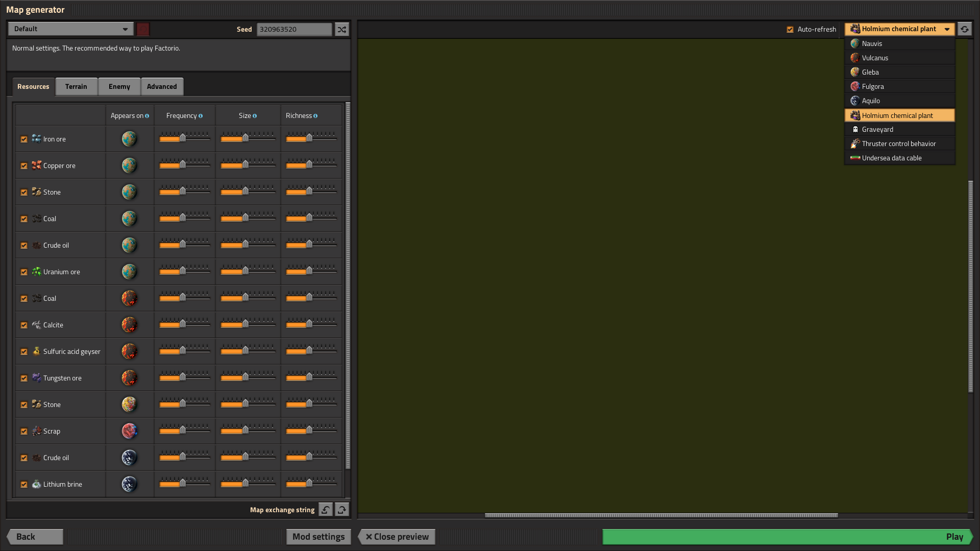Click the Frequency column info icon
Viewport: 980px width, 551px height.
pyautogui.click(x=201, y=116)
